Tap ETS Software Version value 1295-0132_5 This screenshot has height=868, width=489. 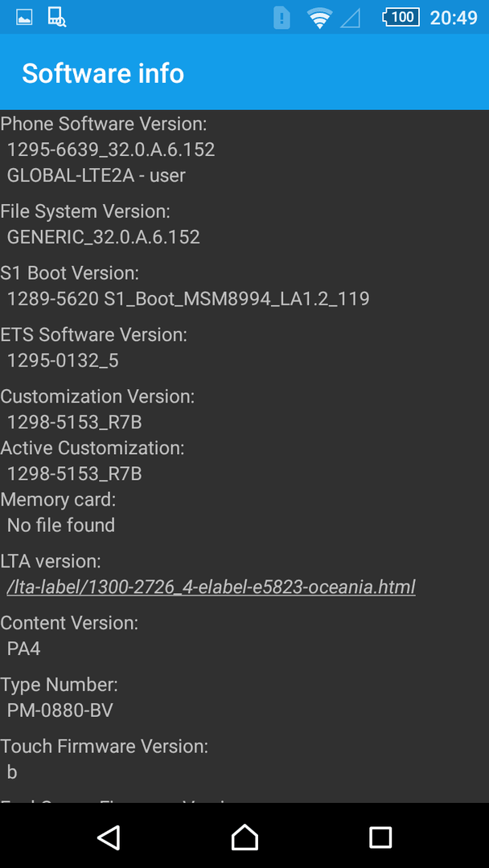[x=63, y=361]
